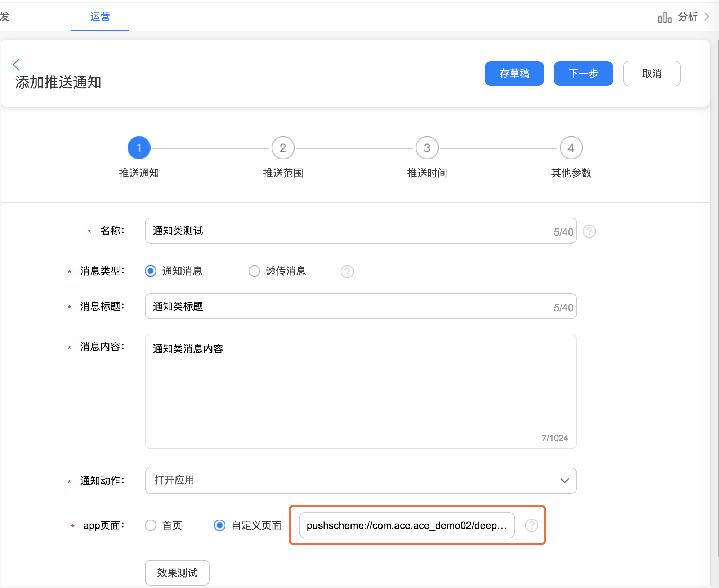Click the step 4 circle for 其他参数
Viewport: 719px width, 588px height.
pos(571,148)
